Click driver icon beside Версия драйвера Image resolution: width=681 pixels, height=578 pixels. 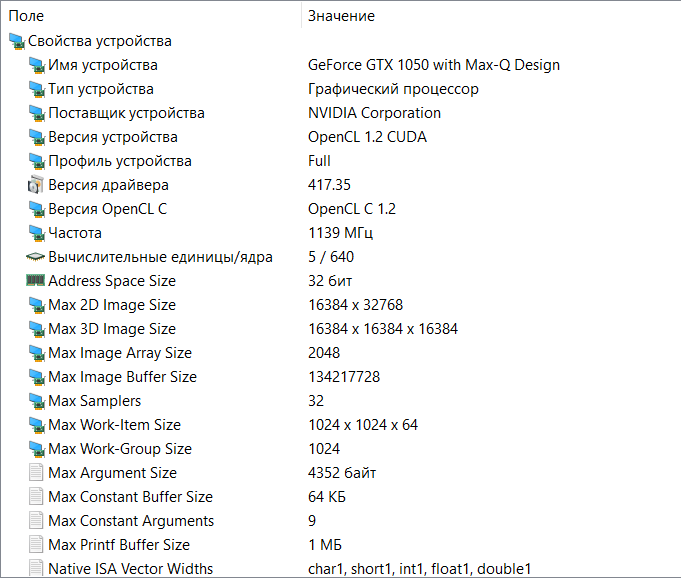36,185
